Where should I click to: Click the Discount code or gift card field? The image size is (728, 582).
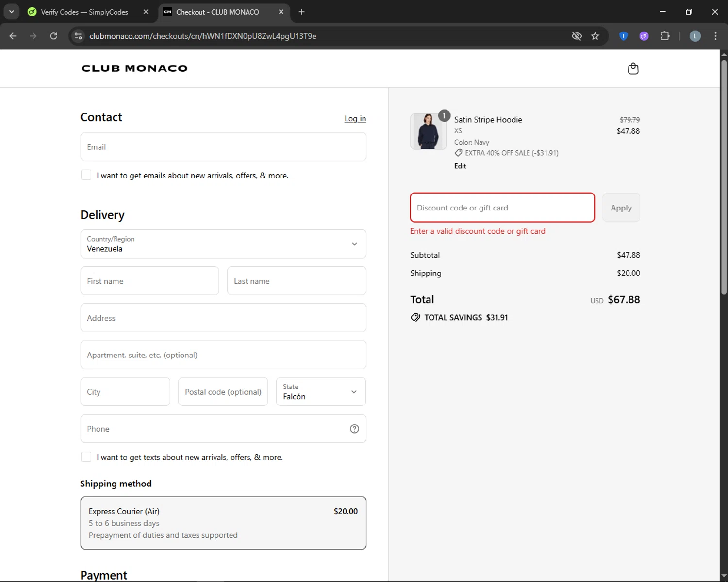pos(502,208)
